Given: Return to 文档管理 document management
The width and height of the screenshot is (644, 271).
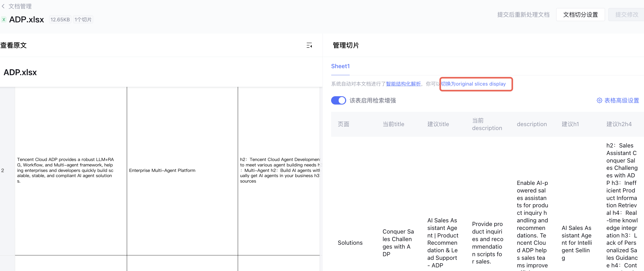Looking at the screenshot, I should tap(20, 6).
